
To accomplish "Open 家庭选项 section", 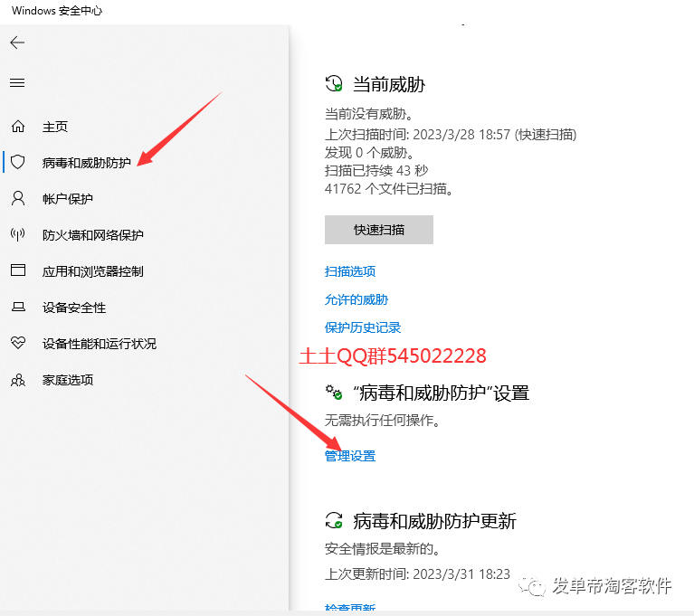I will coord(68,380).
